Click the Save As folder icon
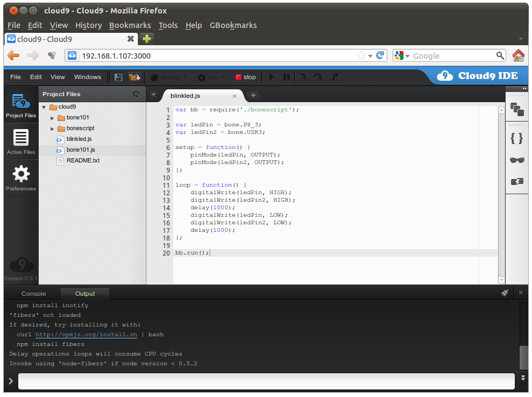This screenshot has width=532, height=397. 134,77
